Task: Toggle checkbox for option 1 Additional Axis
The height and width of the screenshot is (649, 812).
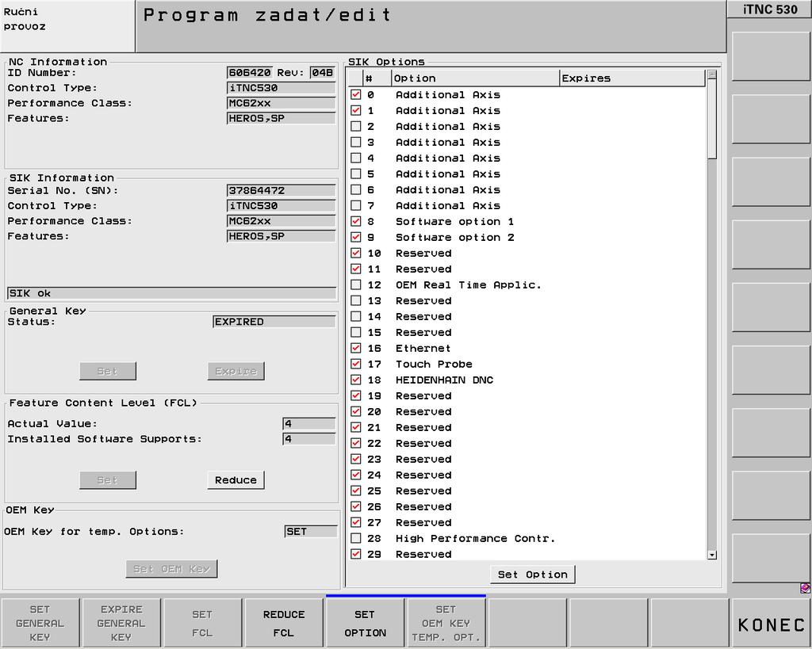Action: point(356,110)
